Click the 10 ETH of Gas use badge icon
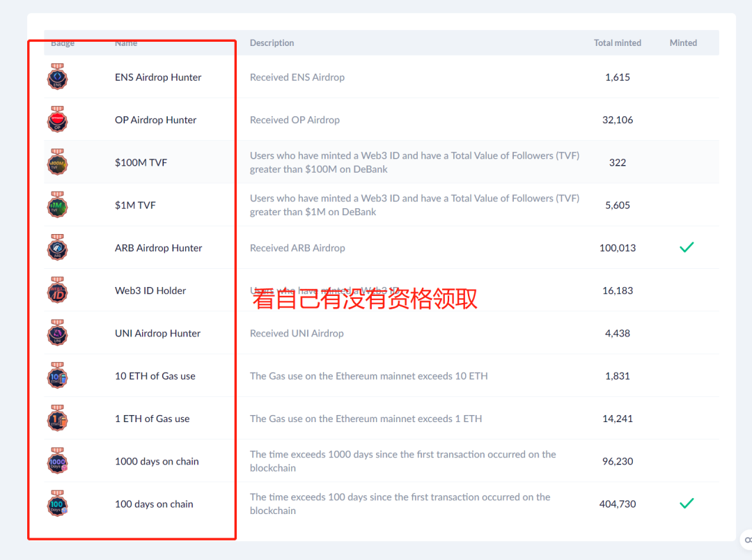The width and height of the screenshot is (752, 560). (57, 375)
